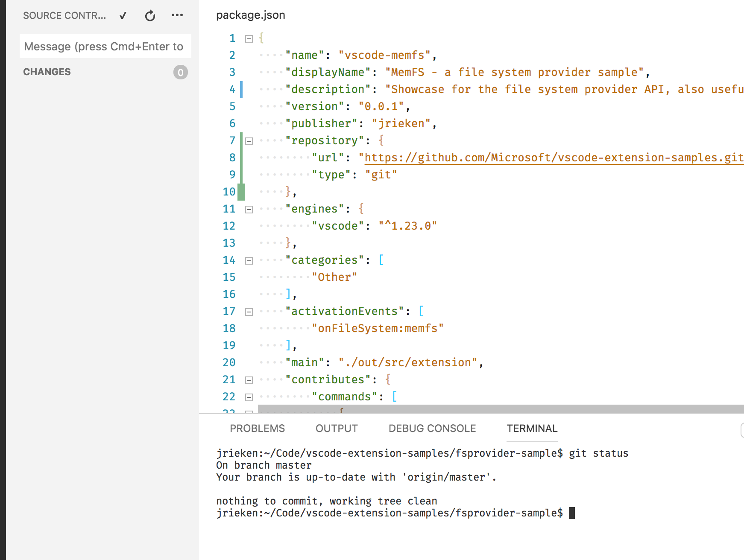This screenshot has height=560, width=744.
Task: Open the DEBUG CONSOLE tab
Action: click(x=432, y=428)
